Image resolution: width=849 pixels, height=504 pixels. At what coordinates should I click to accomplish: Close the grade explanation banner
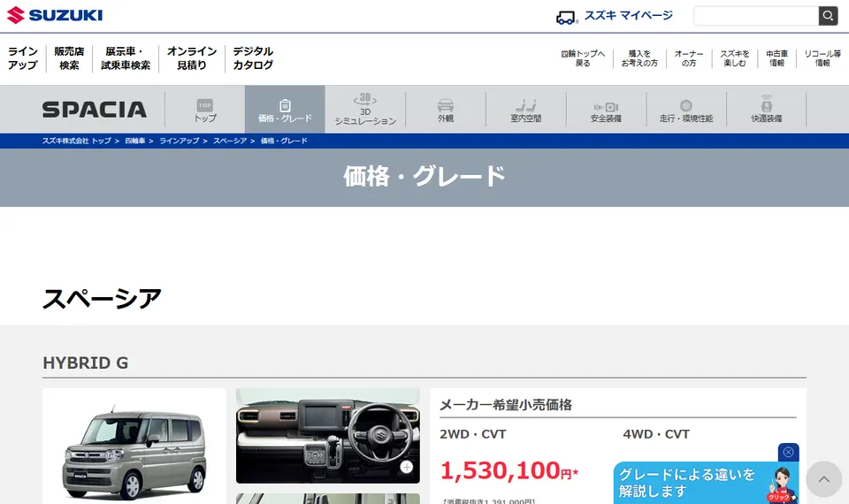click(x=788, y=452)
